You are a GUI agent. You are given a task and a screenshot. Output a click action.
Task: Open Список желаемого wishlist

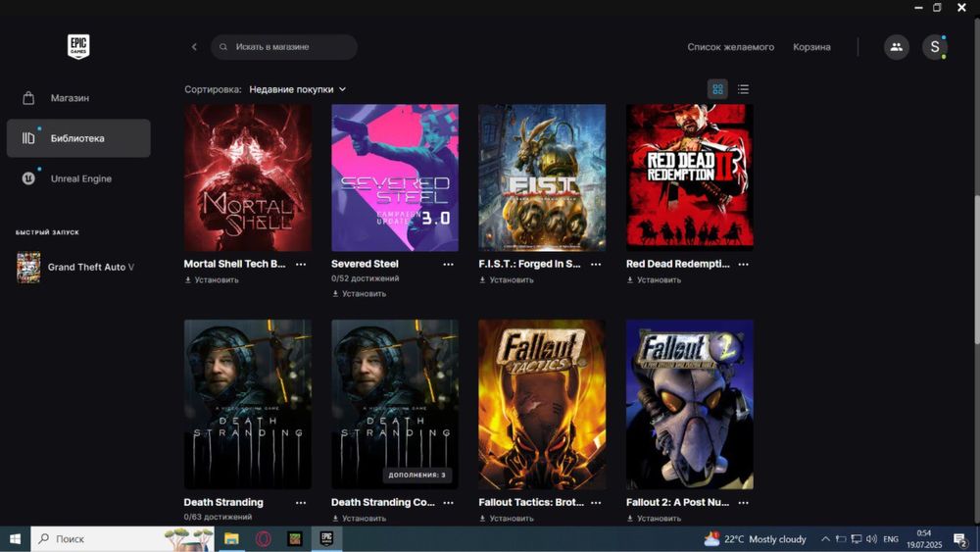pos(731,47)
